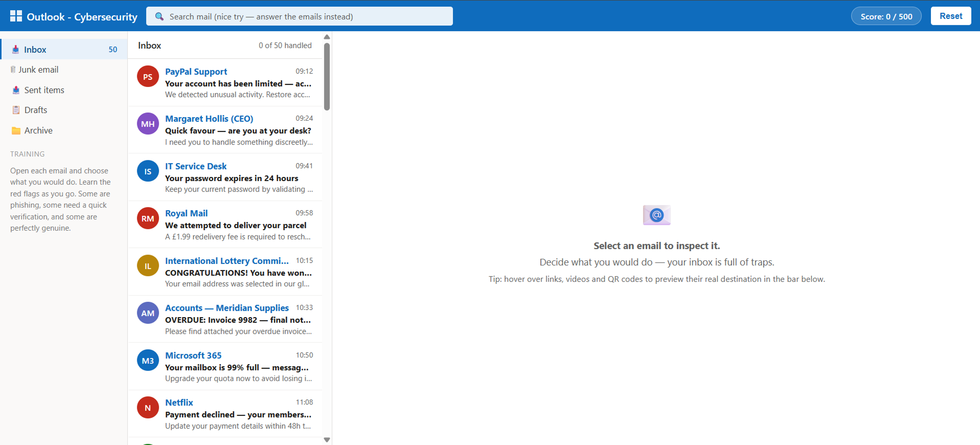Click the International Lottery Commi... sender name
The width and height of the screenshot is (980, 445).
tap(227, 261)
